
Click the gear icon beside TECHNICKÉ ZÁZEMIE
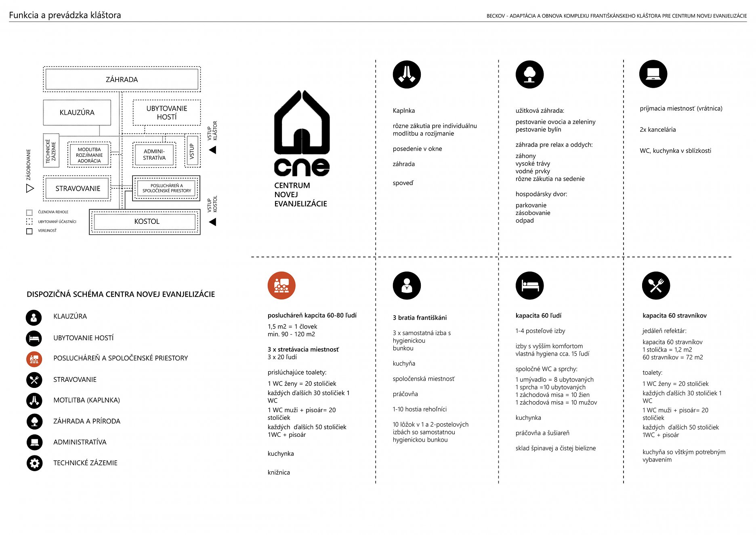click(x=34, y=463)
